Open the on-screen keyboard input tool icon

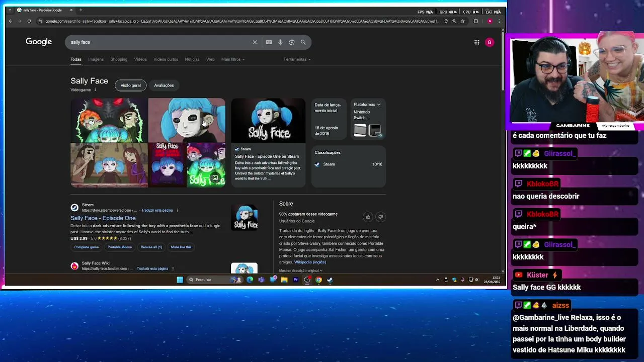tap(269, 42)
